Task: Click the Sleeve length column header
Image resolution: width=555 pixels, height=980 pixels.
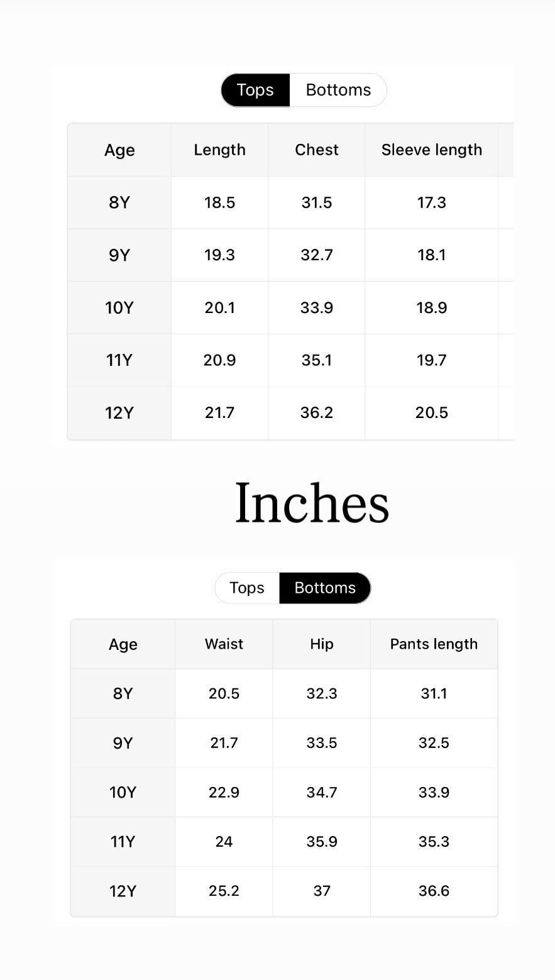Action: coord(432,150)
